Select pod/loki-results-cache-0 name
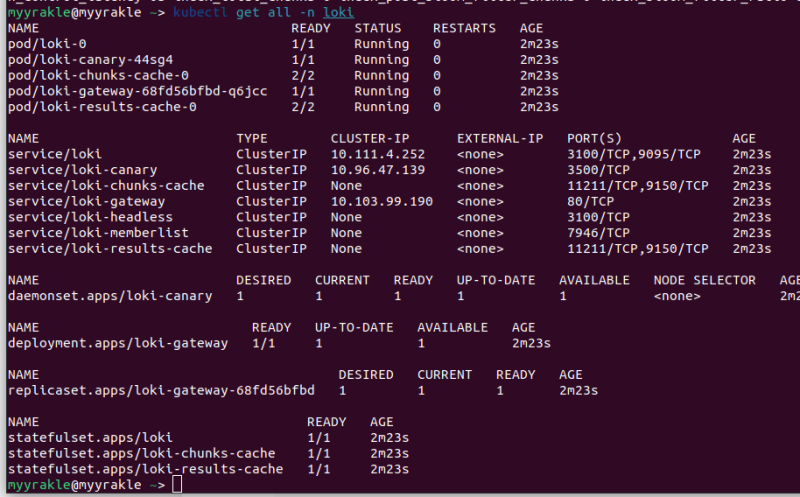 pyautogui.click(x=102, y=107)
